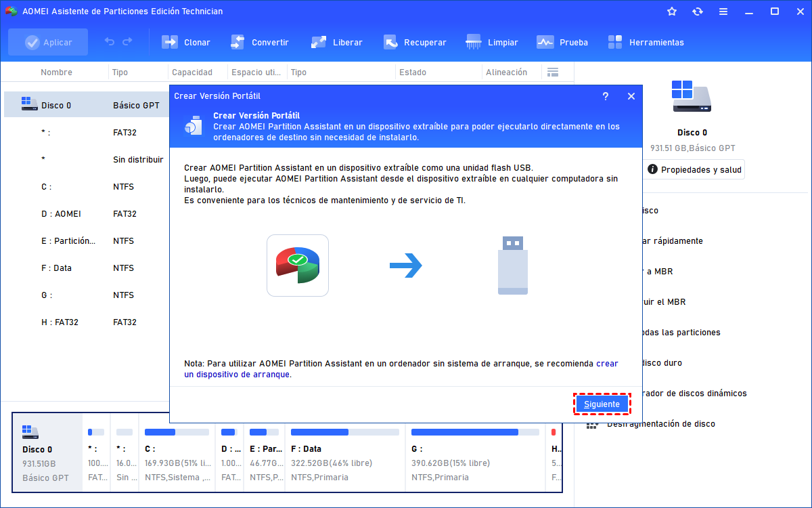Click the Alineación column header
The height and width of the screenshot is (508, 812).
pos(506,72)
